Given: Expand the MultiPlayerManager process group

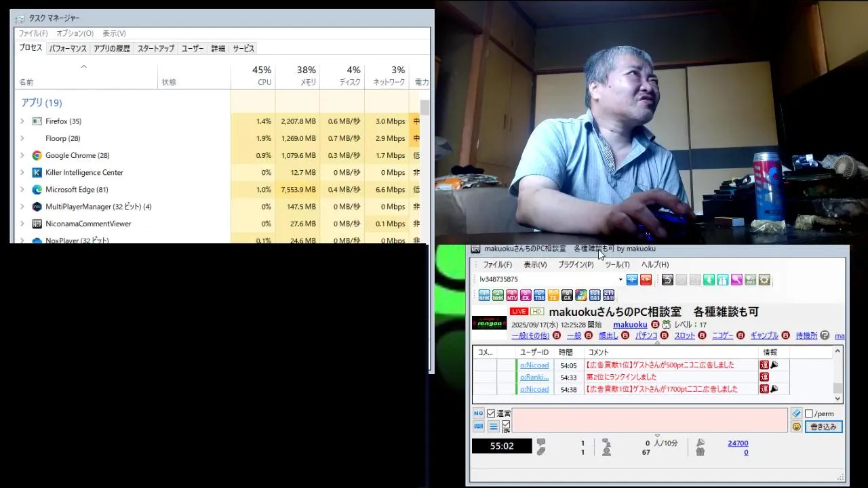Looking at the screenshot, I should [x=22, y=206].
